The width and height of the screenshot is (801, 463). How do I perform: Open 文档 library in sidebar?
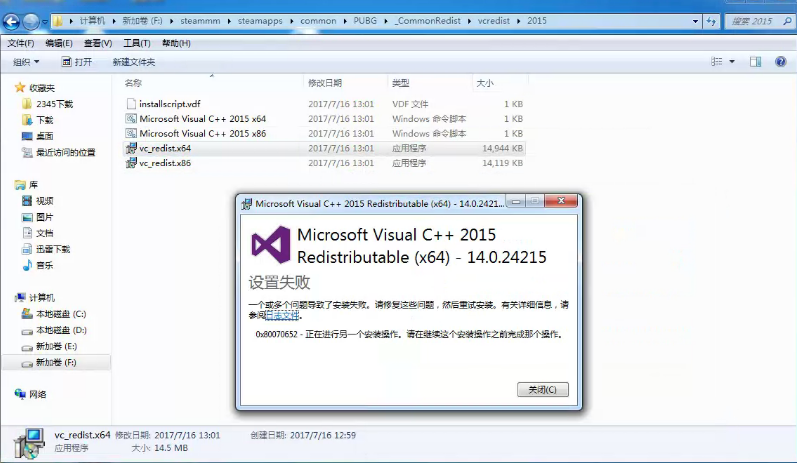point(44,233)
